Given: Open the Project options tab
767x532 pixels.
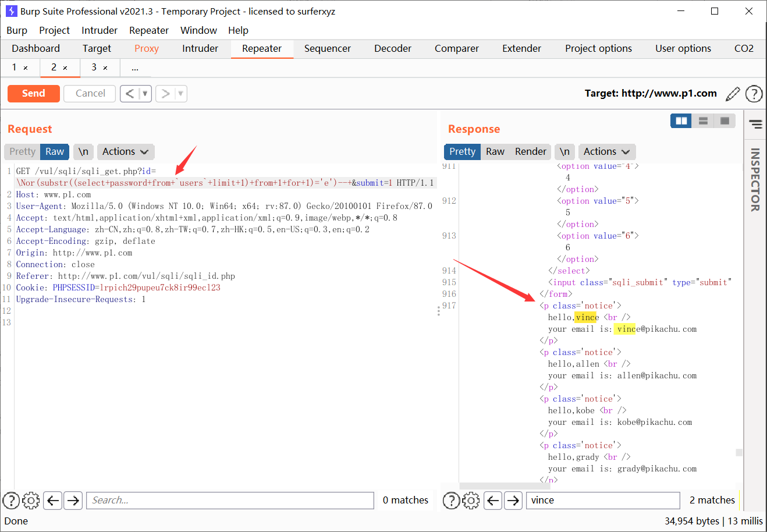Looking at the screenshot, I should [598, 48].
